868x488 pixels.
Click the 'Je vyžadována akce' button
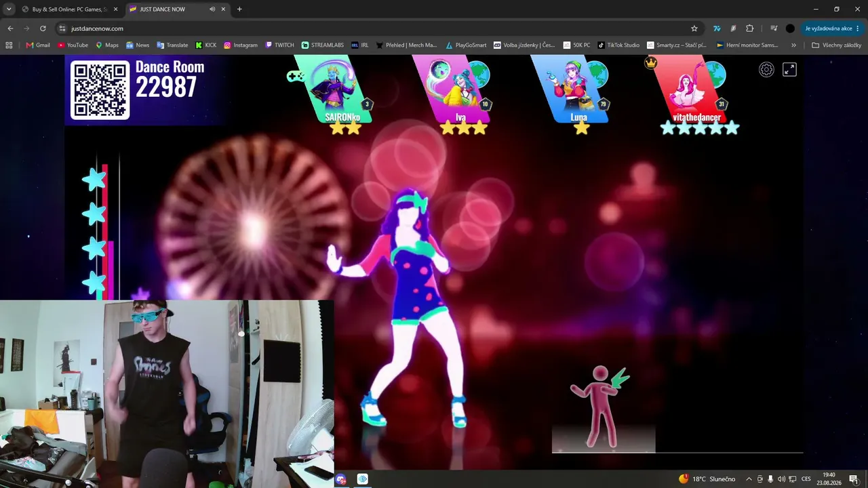tap(832, 28)
